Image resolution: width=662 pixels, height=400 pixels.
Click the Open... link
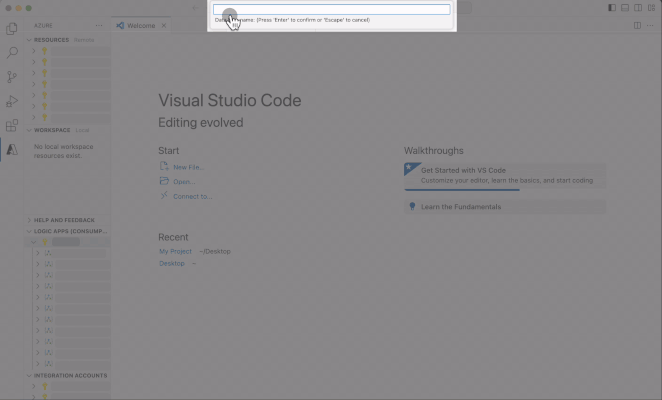tap(184, 182)
